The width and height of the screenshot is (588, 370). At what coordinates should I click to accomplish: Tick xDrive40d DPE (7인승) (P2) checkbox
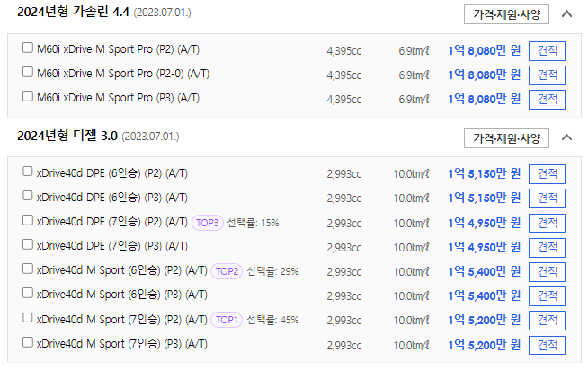(x=28, y=220)
